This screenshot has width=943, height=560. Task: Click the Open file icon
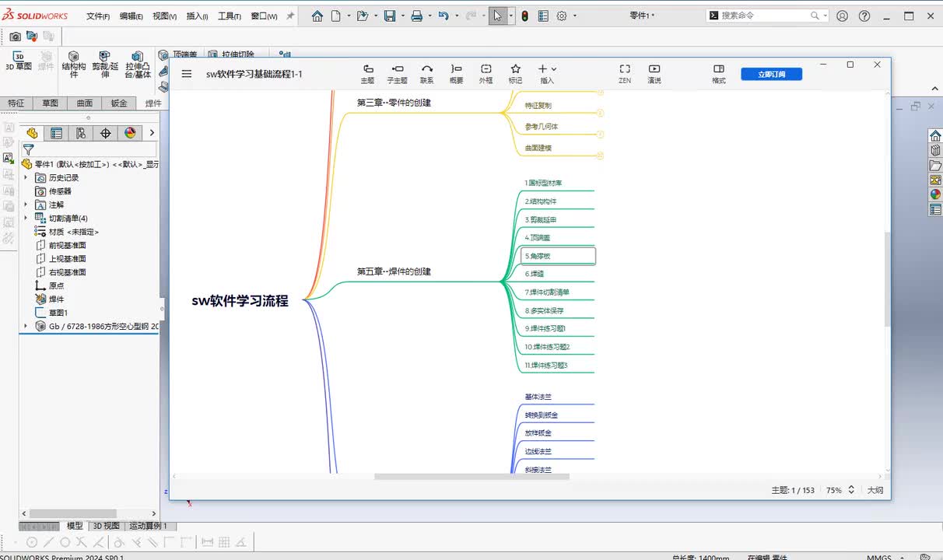[362, 16]
